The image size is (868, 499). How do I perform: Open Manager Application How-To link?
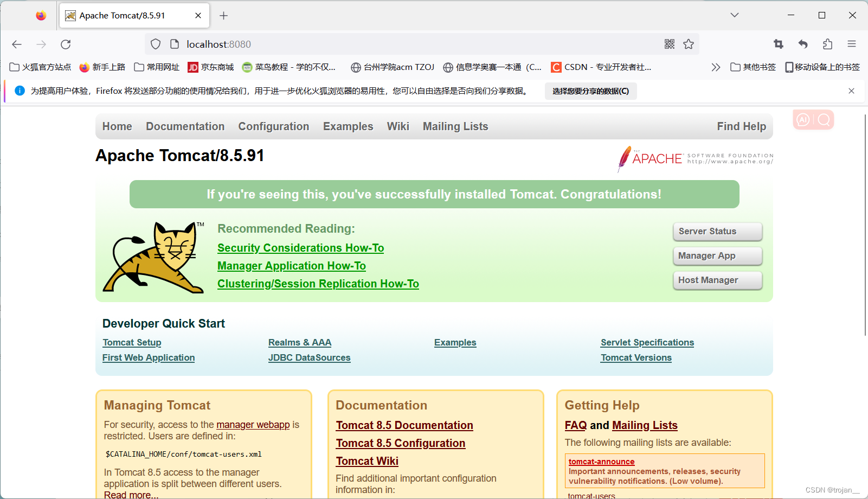click(x=292, y=266)
